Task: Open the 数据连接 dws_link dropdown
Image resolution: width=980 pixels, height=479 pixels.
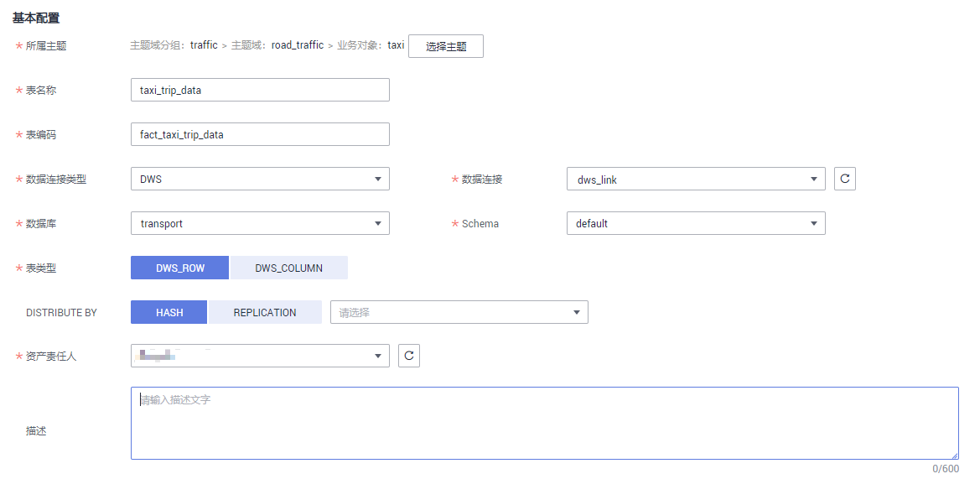Action: coord(696,179)
